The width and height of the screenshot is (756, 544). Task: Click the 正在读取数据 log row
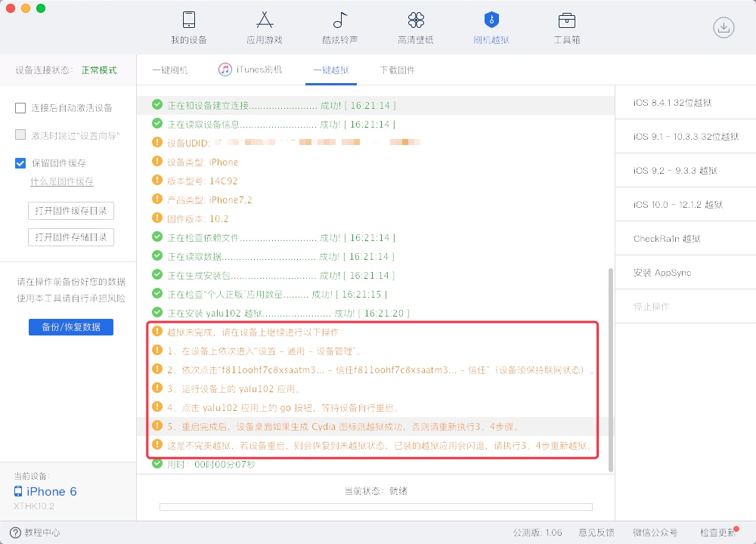(x=376, y=256)
